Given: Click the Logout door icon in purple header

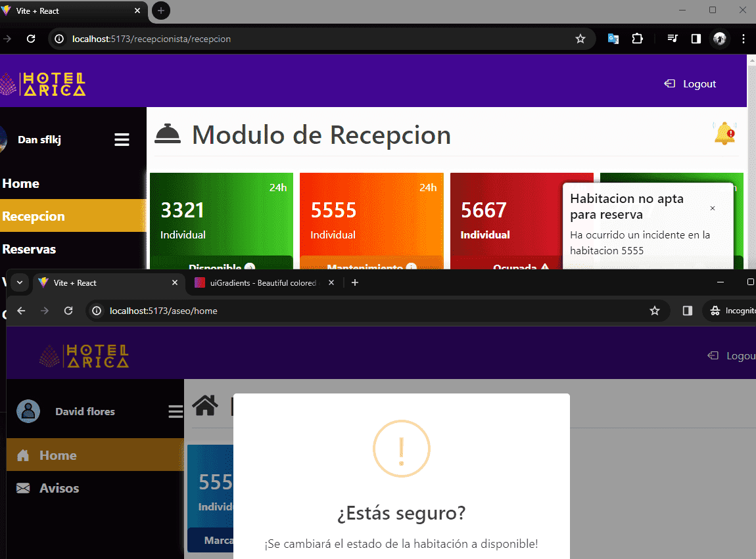Looking at the screenshot, I should pyautogui.click(x=669, y=83).
